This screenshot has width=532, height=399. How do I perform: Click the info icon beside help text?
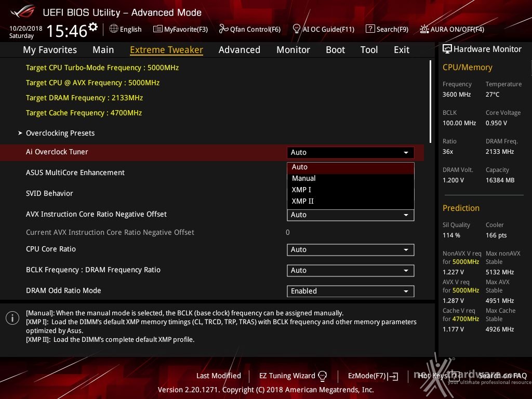click(12, 318)
